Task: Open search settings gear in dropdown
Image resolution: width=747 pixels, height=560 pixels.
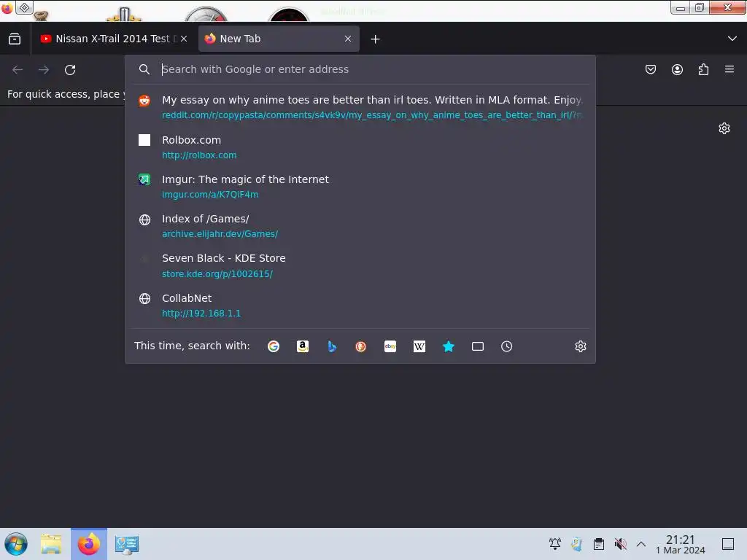Action: tap(580, 346)
